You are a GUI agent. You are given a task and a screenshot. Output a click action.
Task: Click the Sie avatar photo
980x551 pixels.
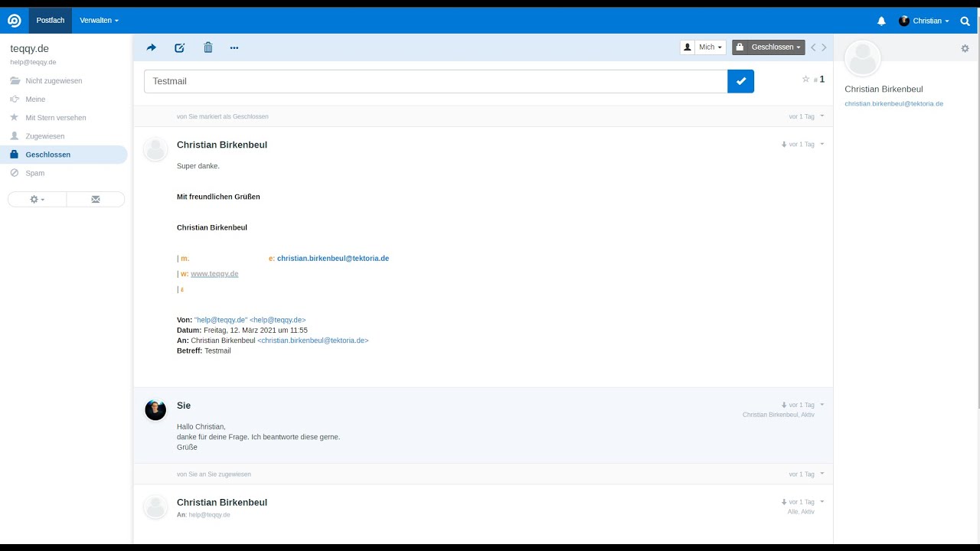coord(155,410)
